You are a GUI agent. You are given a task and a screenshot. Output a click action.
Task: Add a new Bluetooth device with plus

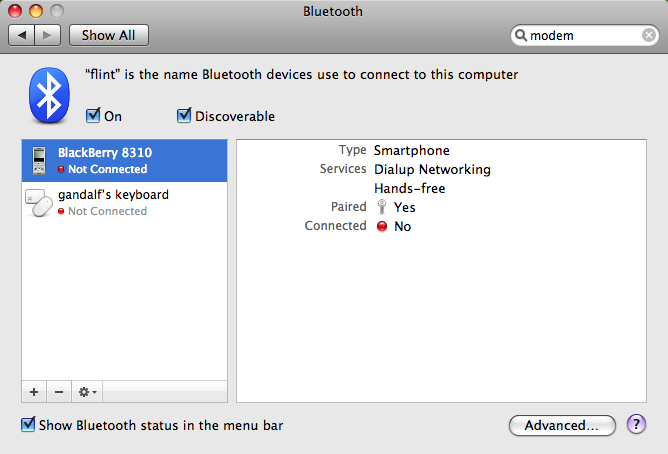[x=34, y=392]
